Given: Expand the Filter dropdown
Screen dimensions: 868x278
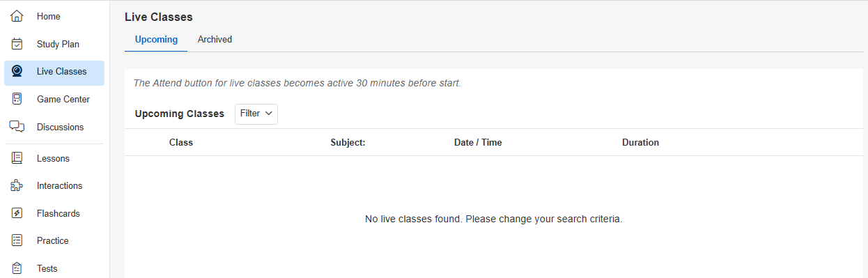Looking at the screenshot, I should tap(256, 114).
